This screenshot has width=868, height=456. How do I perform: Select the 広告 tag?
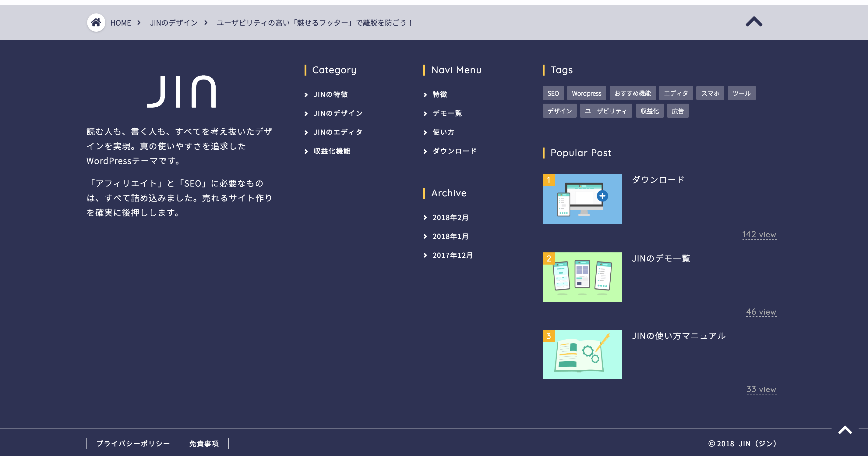point(677,111)
